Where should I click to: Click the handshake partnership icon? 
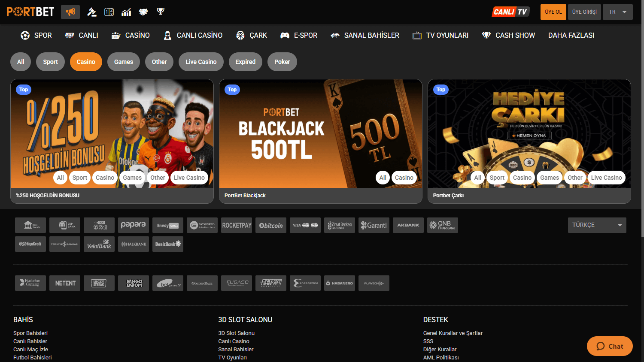point(143,12)
